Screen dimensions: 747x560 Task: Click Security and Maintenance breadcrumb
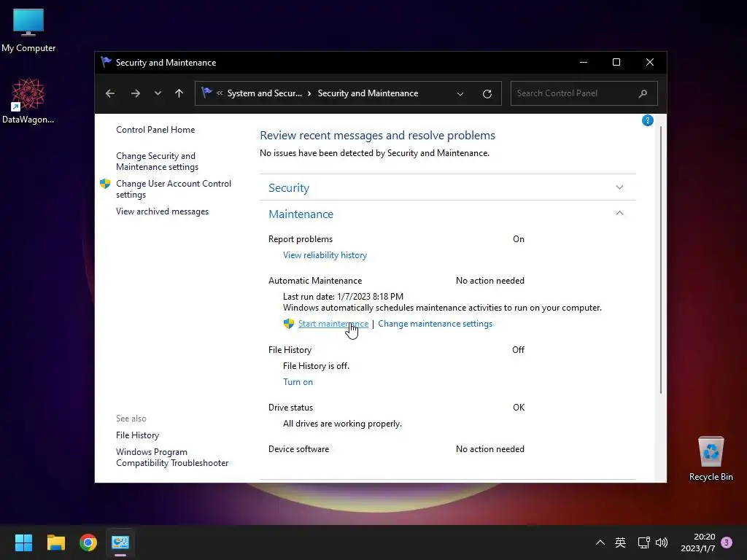368,93
